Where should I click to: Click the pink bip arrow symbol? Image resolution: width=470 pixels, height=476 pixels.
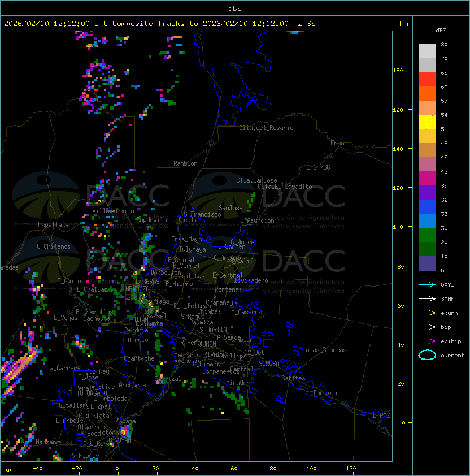tap(427, 327)
